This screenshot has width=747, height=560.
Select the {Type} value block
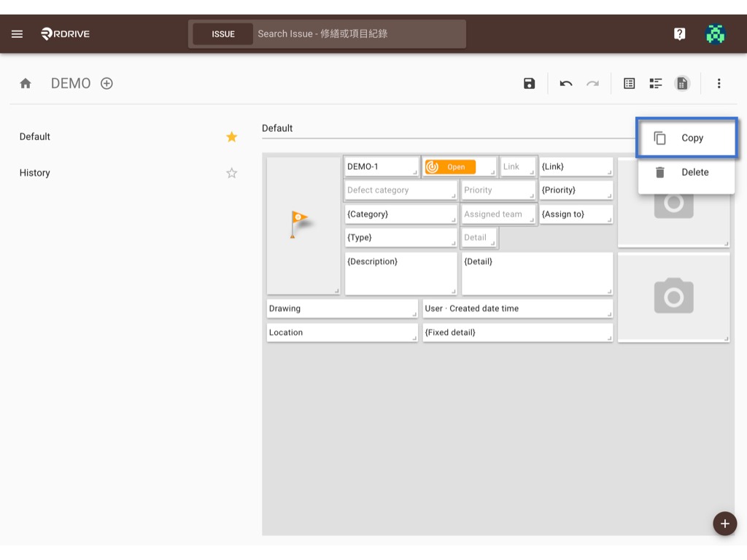(400, 238)
